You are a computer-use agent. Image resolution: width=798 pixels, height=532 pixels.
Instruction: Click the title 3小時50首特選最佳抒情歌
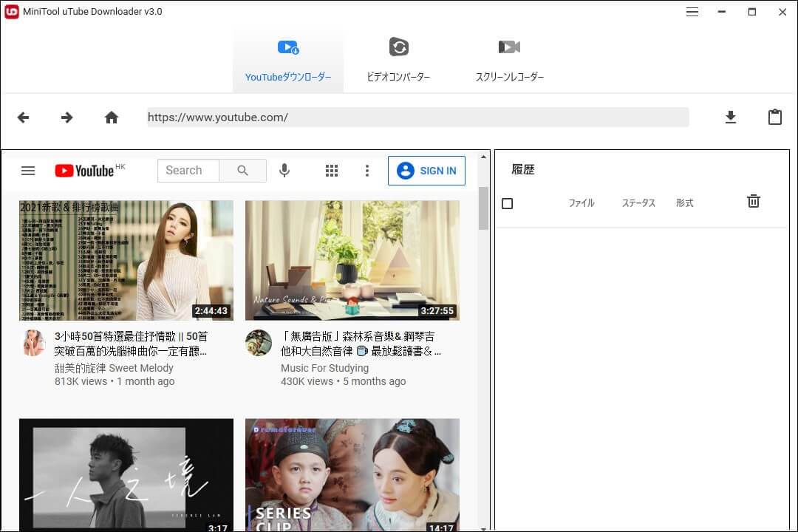coord(131,344)
